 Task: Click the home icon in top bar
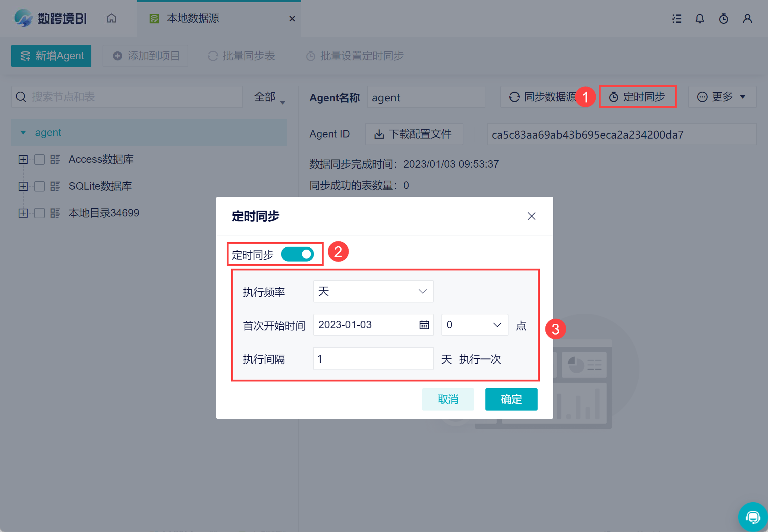pyautogui.click(x=111, y=18)
